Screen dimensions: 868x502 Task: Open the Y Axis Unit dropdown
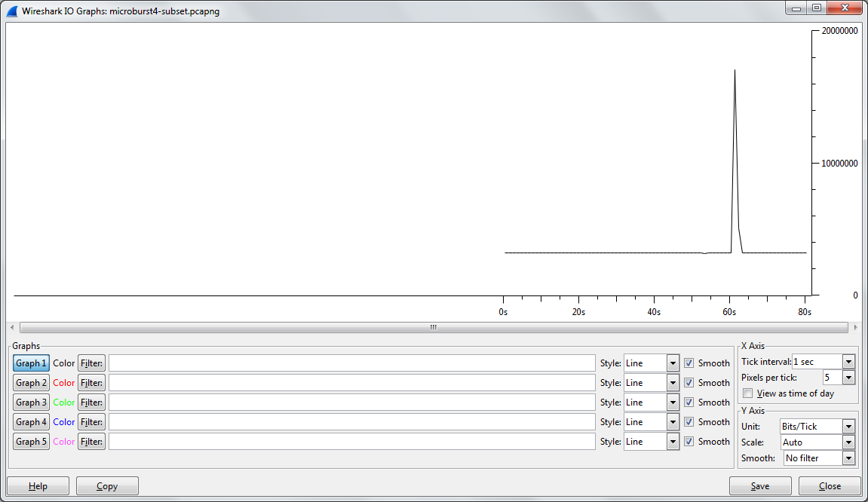coord(849,427)
